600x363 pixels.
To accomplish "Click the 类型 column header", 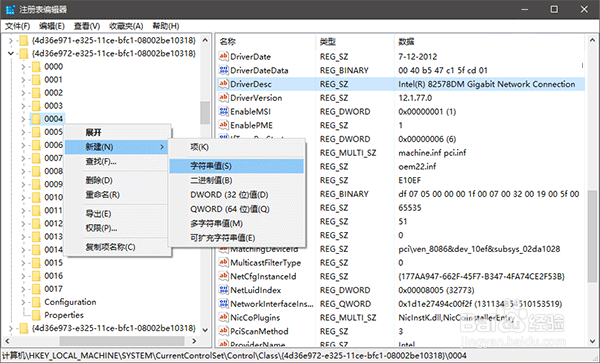I will click(354, 42).
